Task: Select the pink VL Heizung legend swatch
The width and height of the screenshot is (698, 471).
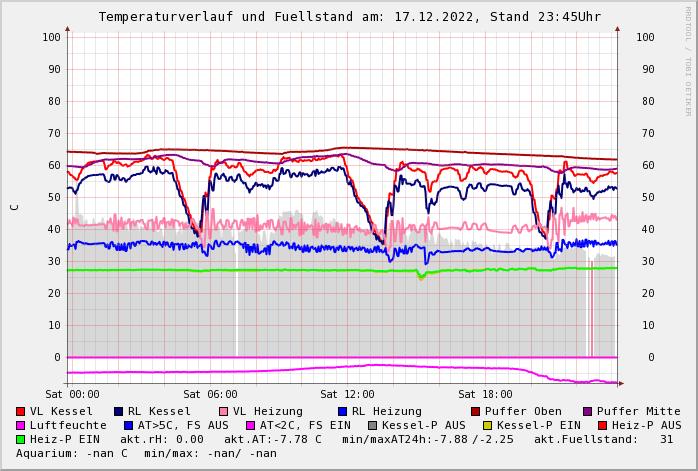Action: click(224, 411)
